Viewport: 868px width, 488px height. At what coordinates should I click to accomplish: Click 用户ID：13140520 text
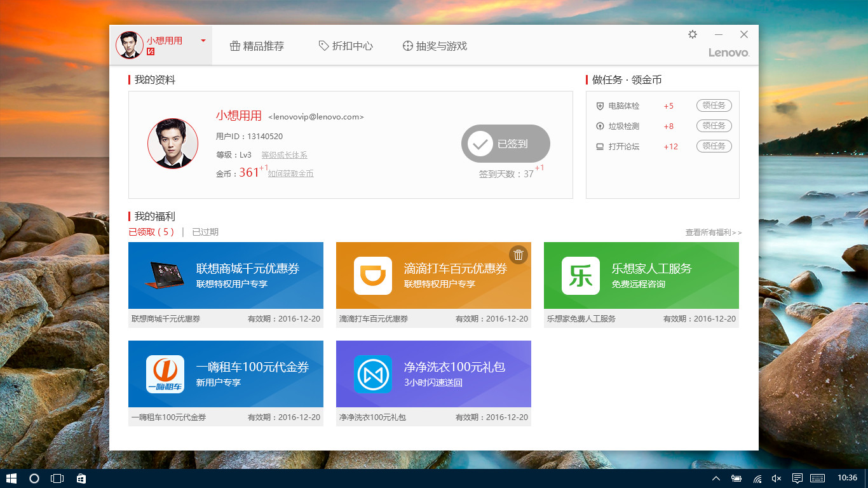click(249, 136)
